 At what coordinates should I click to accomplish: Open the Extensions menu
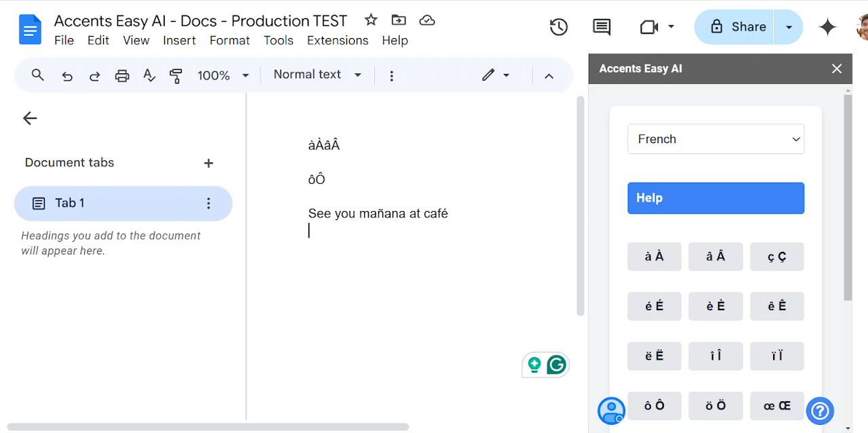337,41
